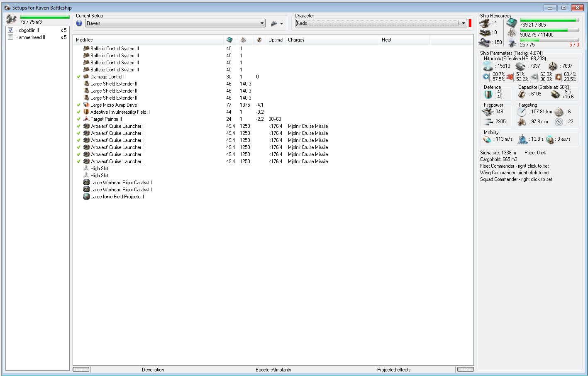
Task: Sort by the Heat column header
Action: pyautogui.click(x=405, y=40)
